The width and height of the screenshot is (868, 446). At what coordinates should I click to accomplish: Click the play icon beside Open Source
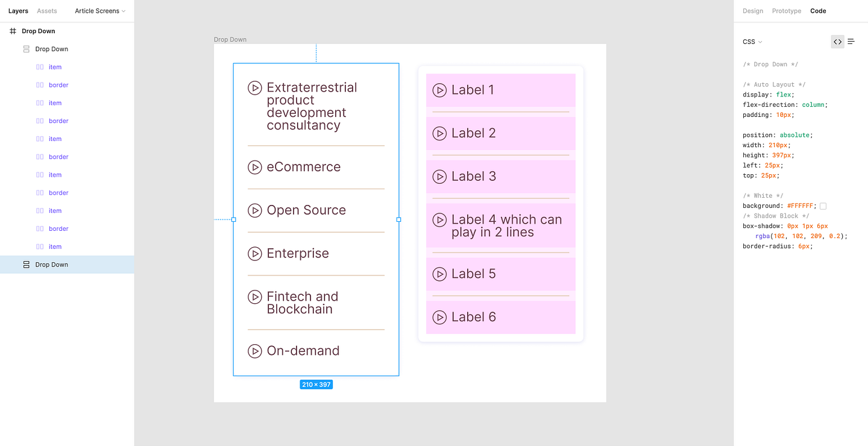pos(255,210)
